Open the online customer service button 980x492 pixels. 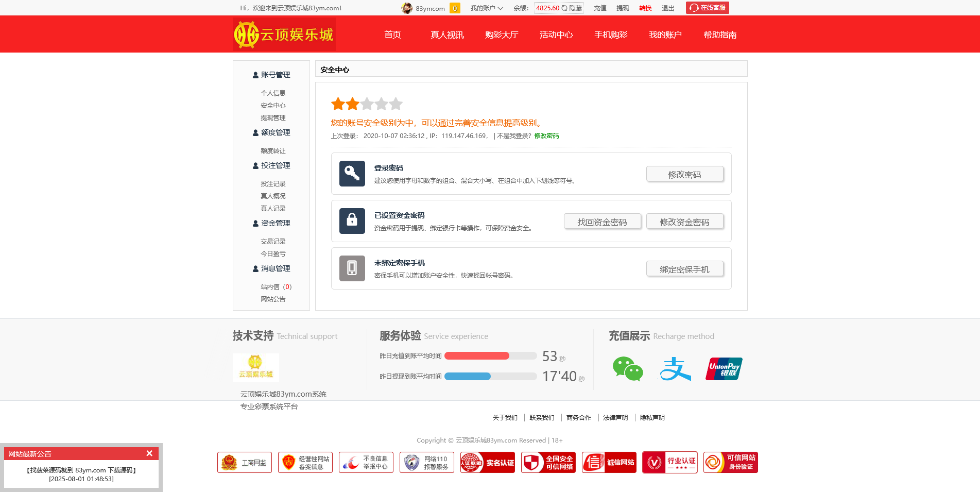click(707, 8)
